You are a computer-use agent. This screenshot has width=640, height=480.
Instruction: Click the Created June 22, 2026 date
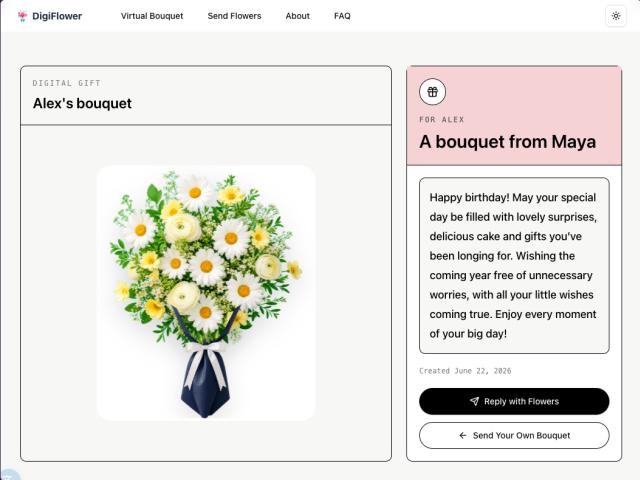pos(465,371)
